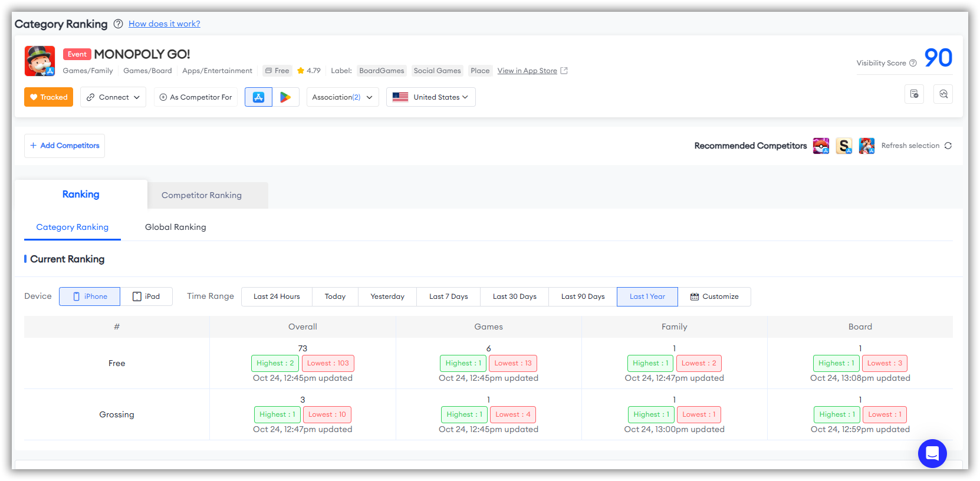The image size is (980, 481).
Task: Open the Association(2) dropdown
Action: (x=343, y=97)
